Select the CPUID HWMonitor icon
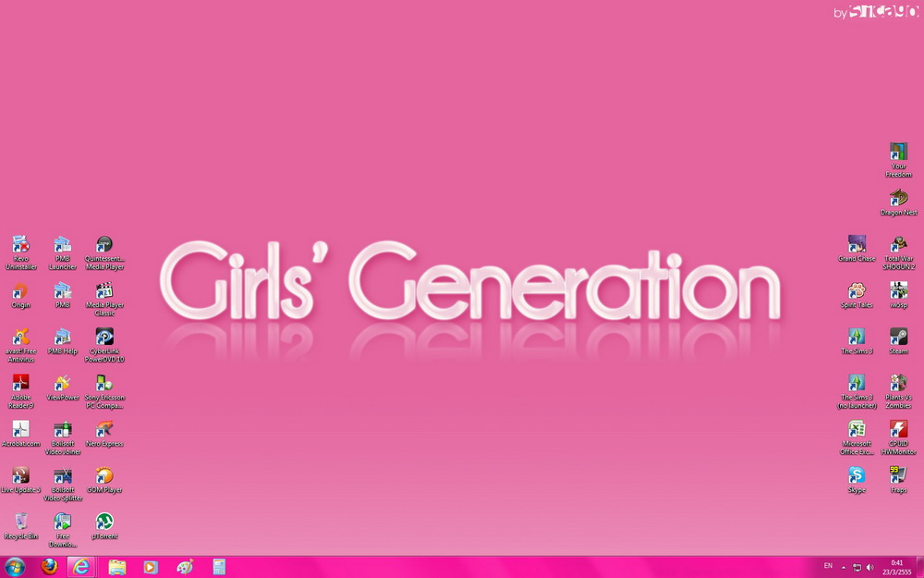 (x=898, y=437)
